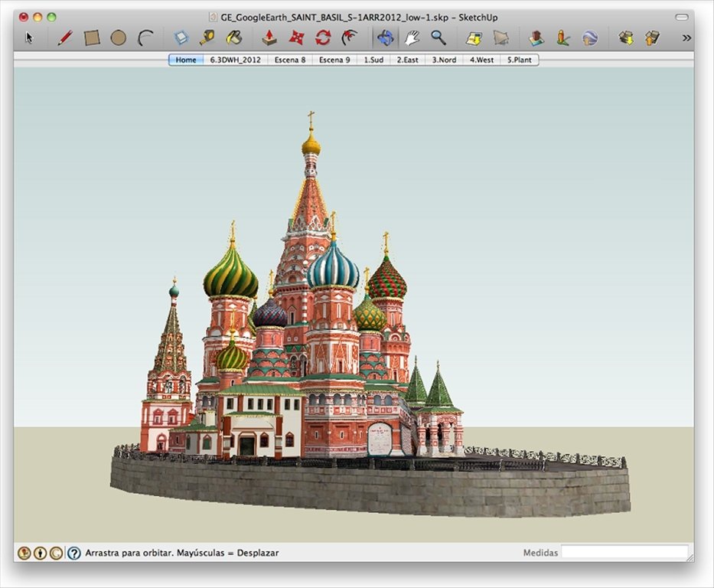Image resolution: width=714 pixels, height=588 pixels.
Task: Switch to Escena 9 tab
Action: 334,60
